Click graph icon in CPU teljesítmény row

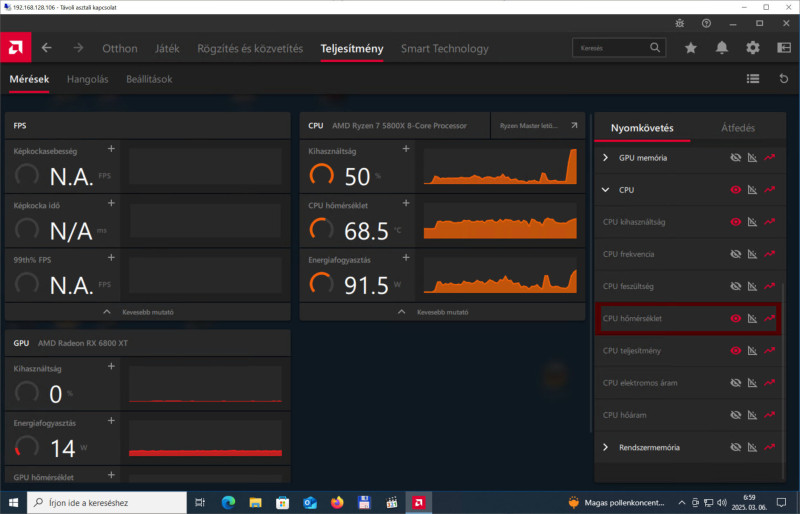tap(752, 350)
